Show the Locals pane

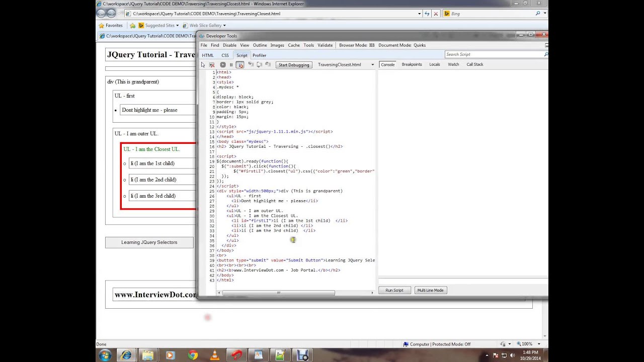pos(435,64)
